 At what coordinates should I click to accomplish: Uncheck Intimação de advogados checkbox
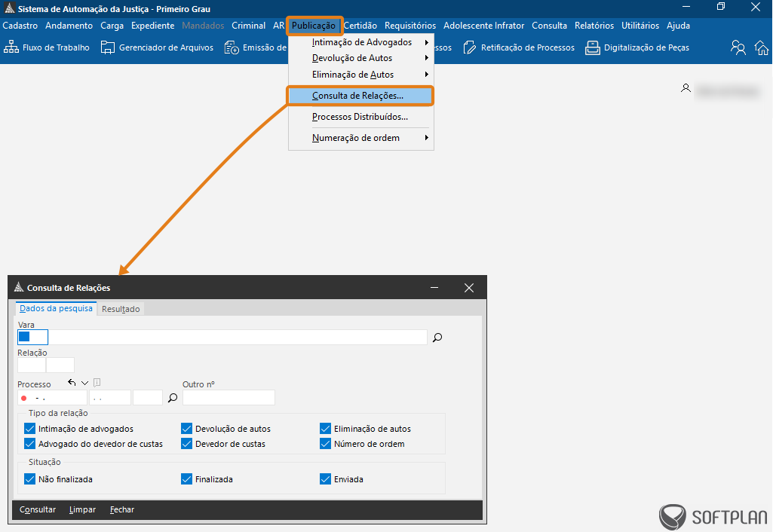[29, 429]
